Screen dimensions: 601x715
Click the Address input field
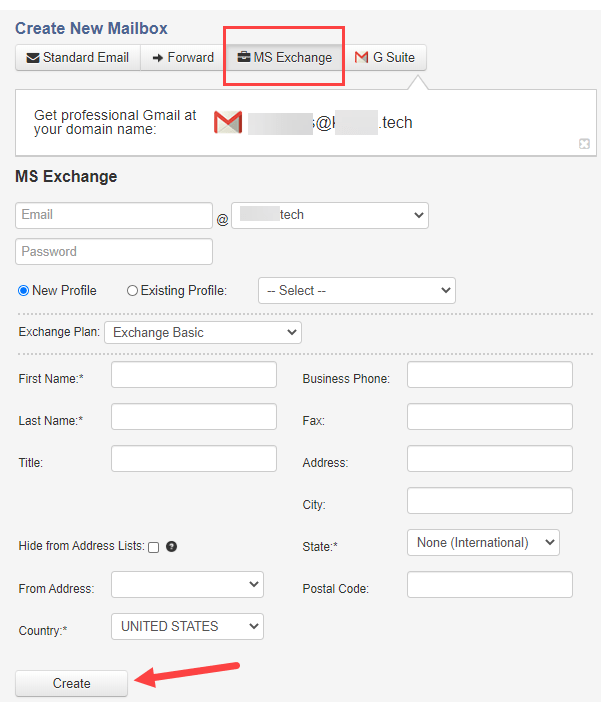click(x=490, y=458)
